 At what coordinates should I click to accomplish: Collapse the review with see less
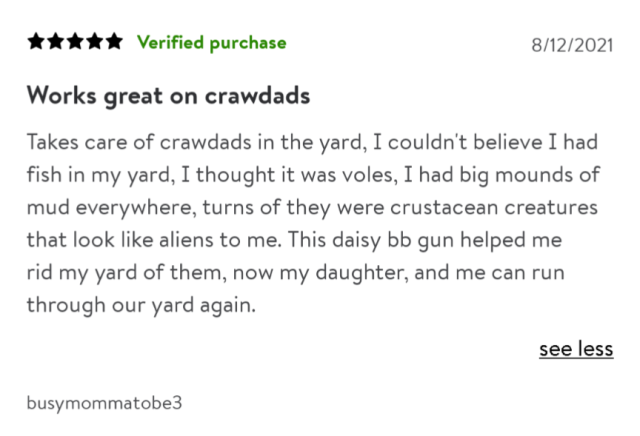click(x=575, y=348)
